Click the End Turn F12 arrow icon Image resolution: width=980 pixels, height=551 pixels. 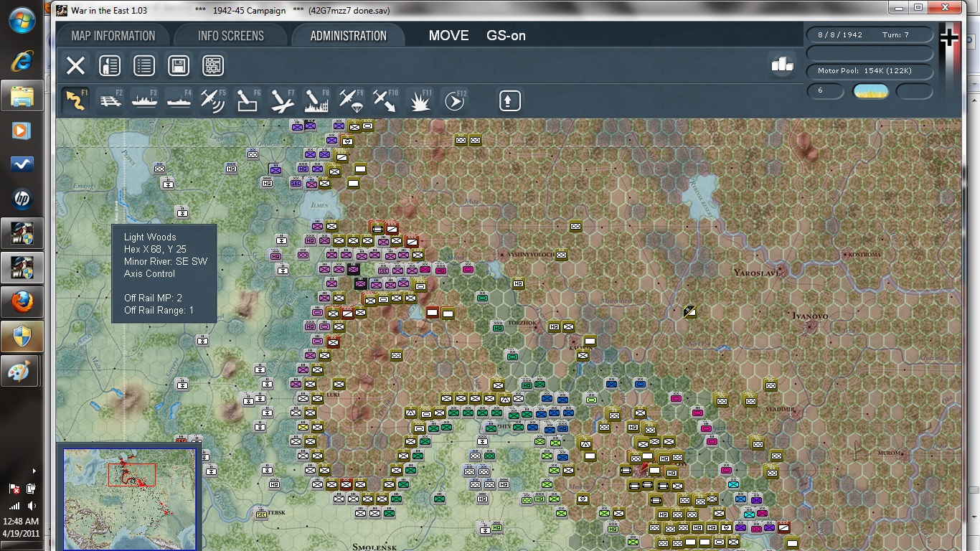[454, 101]
